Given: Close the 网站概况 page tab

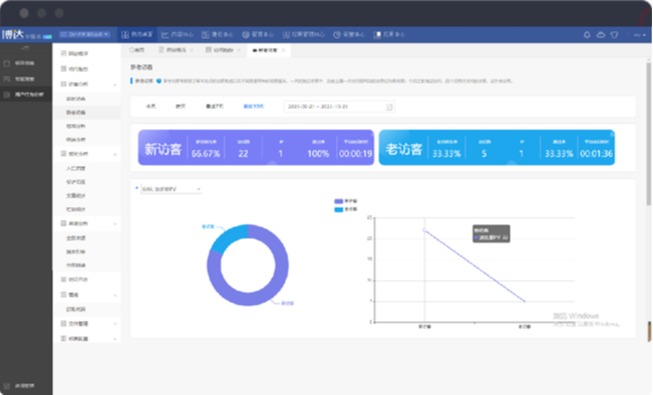Looking at the screenshot, I should [x=192, y=50].
